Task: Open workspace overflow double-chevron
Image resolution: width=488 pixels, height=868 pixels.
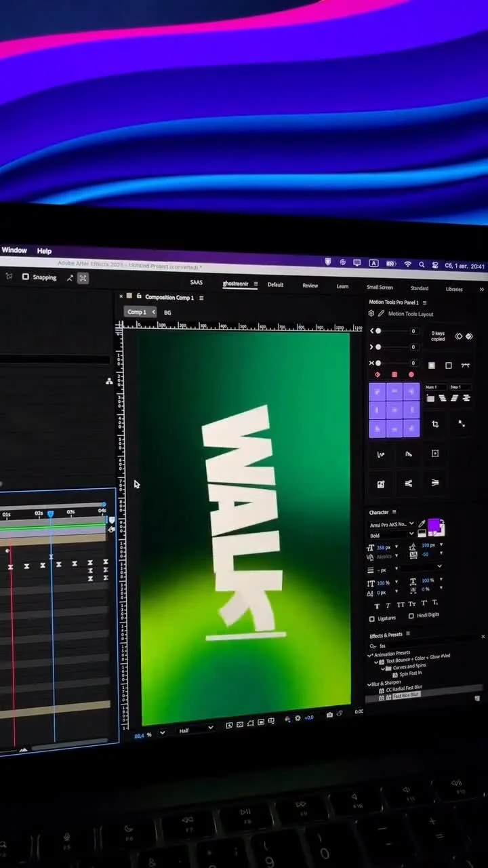Action: click(x=482, y=289)
